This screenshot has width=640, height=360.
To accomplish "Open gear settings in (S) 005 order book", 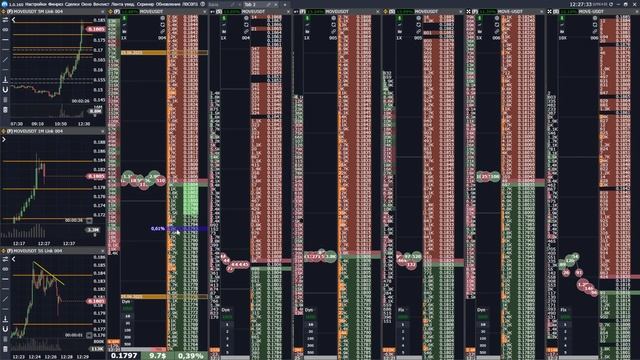I will [419, 18].
